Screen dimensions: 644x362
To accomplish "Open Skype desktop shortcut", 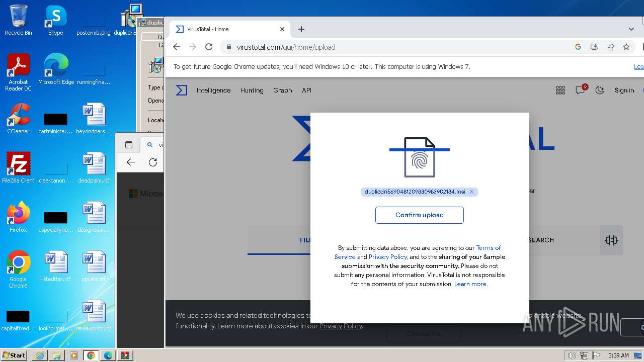I will tap(55, 20).
